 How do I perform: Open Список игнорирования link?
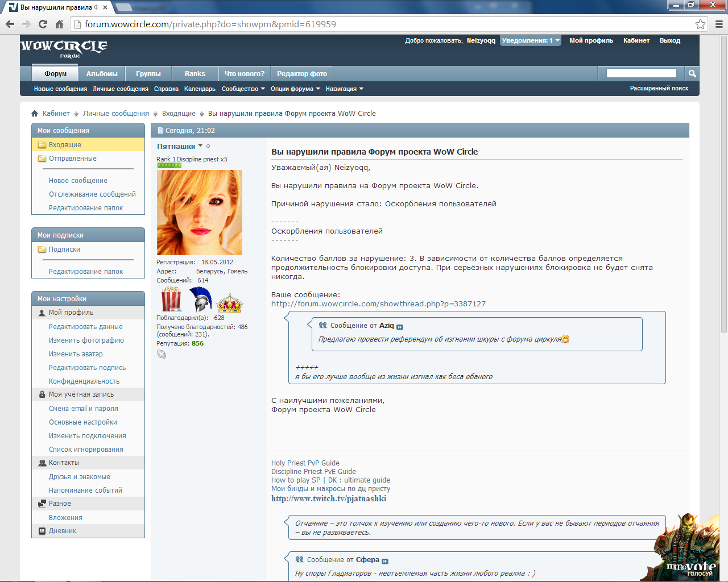(x=86, y=450)
